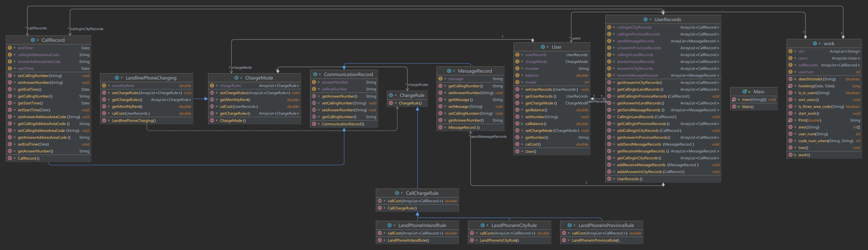This screenshot has height=250, width=868.
Task: Click the method icon beside calBalance()
Action: [x=517, y=124]
